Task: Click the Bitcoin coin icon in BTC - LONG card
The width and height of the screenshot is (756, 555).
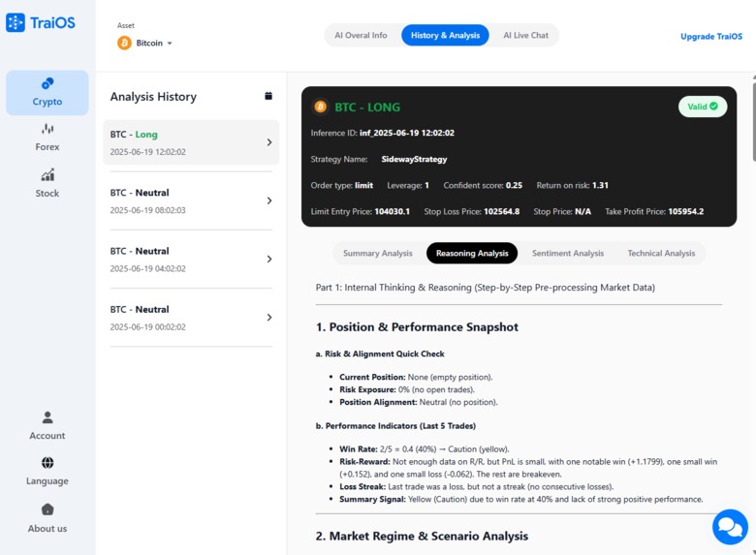Action: [320, 107]
